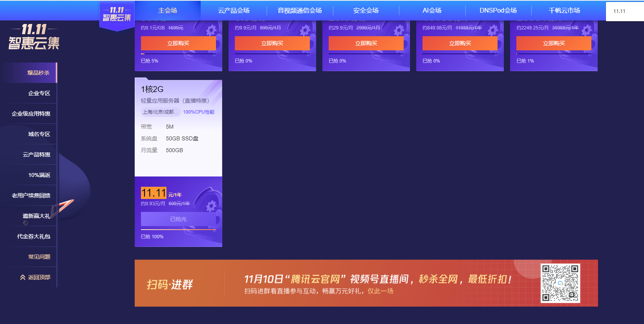Click 立即购买 on the 约0.1元/GB card
Image resolution: width=644 pixels, height=324 pixels.
click(178, 43)
